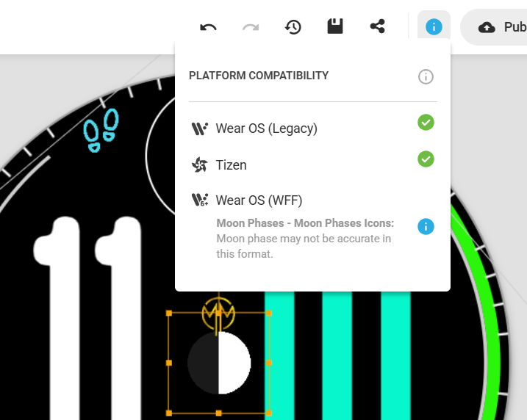The width and height of the screenshot is (527, 420).
Task: Click the grayed redo arrow icon
Action: 251,27
